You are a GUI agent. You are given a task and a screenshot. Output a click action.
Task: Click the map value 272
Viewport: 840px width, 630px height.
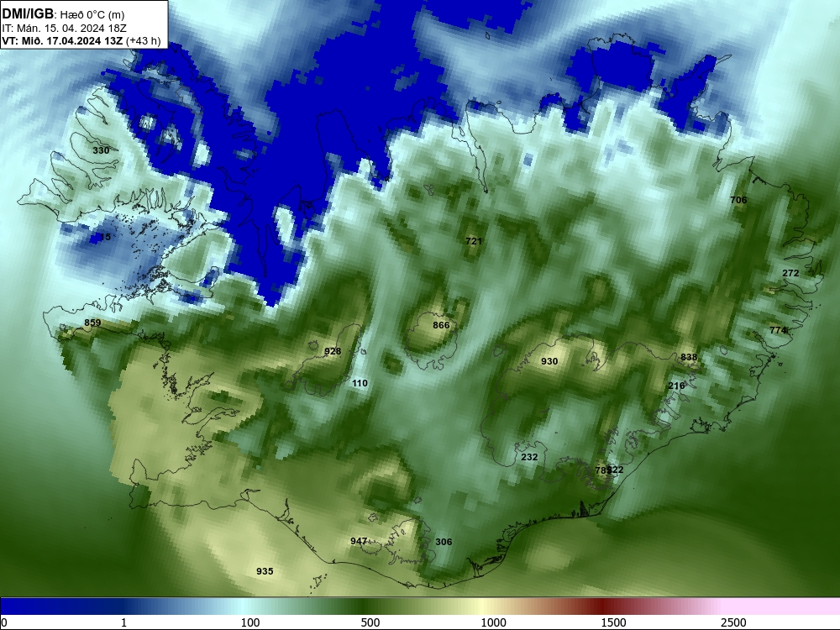click(790, 273)
